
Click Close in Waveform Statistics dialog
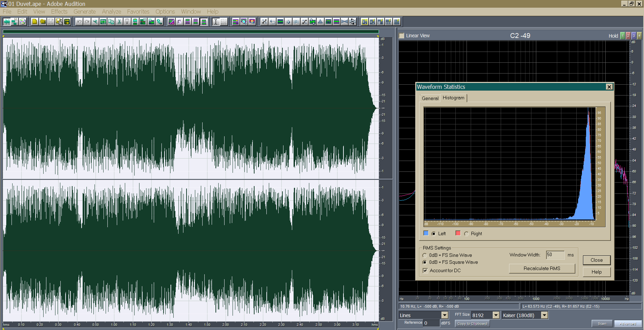(x=597, y=260)
